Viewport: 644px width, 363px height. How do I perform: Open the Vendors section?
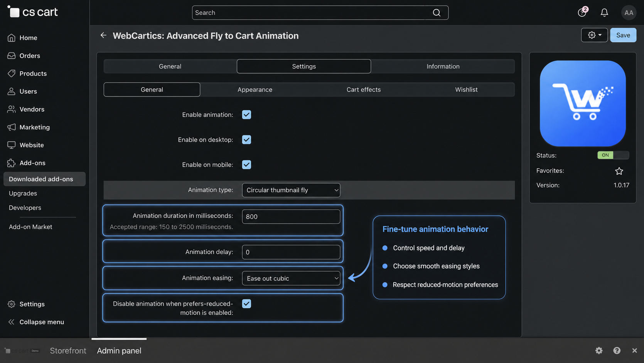click(32, 109)
